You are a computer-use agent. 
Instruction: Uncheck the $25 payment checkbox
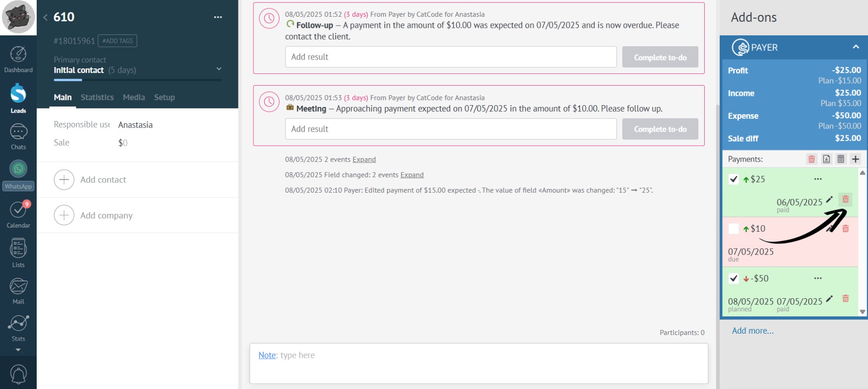pyautogui.click(x=734, y=179)
